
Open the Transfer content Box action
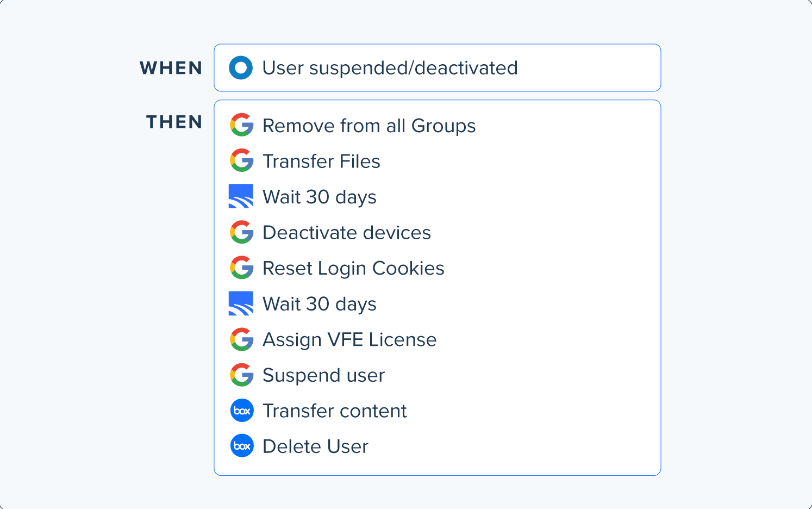pyautogui.click(x=334, y=411)
